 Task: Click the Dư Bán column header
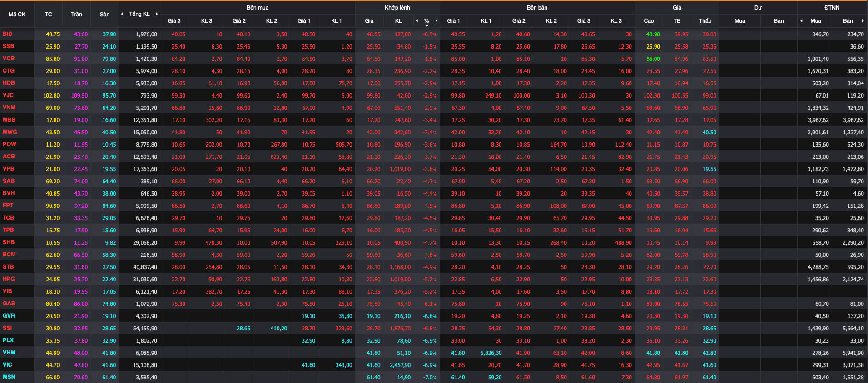(779, 21)
